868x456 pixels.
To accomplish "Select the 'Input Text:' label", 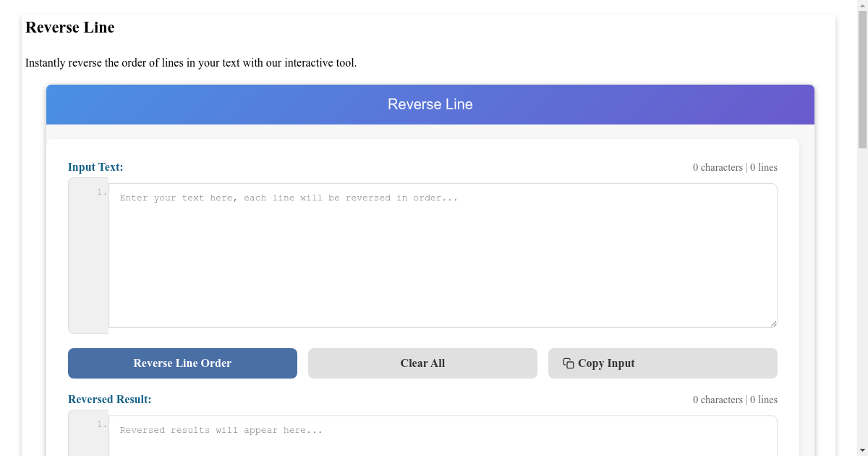I will coord(95,166).
